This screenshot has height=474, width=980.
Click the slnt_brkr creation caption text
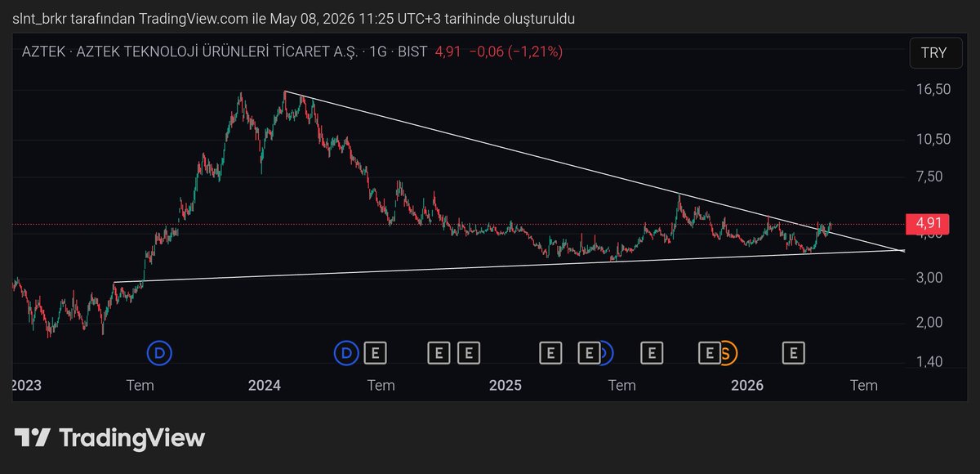[295, 18]
